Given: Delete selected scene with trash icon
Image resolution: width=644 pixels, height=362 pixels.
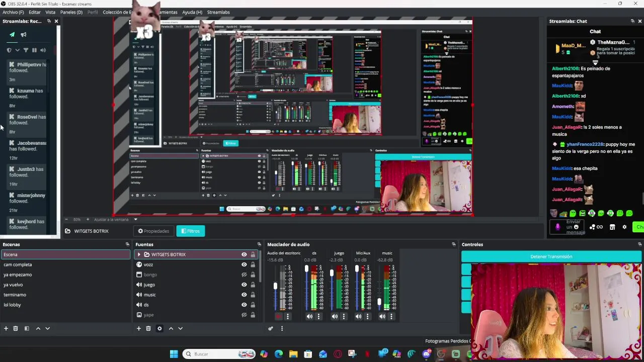Looking at the screenshot, I should point(16,328).
